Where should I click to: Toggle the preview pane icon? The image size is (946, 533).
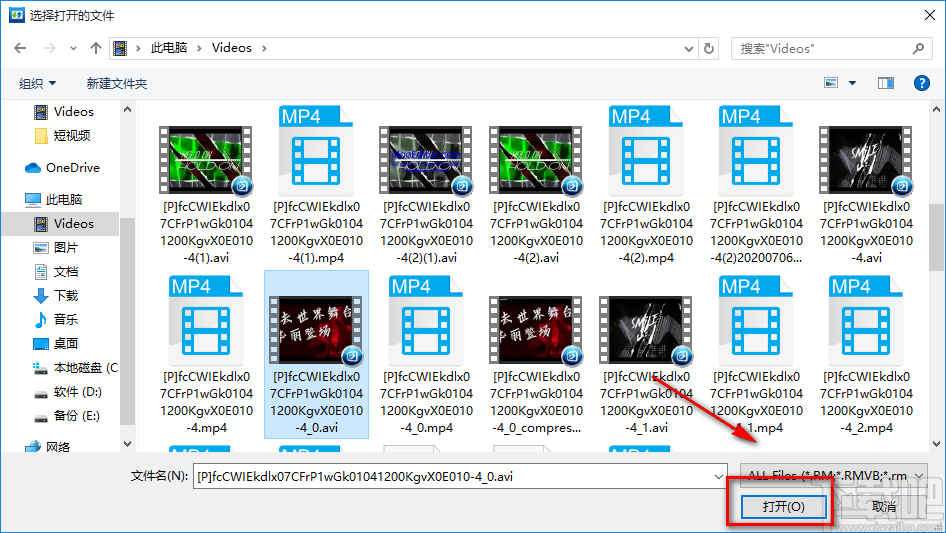coord(886,83)
